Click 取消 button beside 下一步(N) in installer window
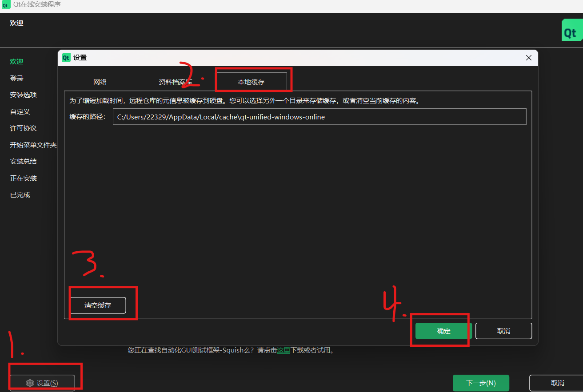Screen dimensions: 583x392 (557, 383)
